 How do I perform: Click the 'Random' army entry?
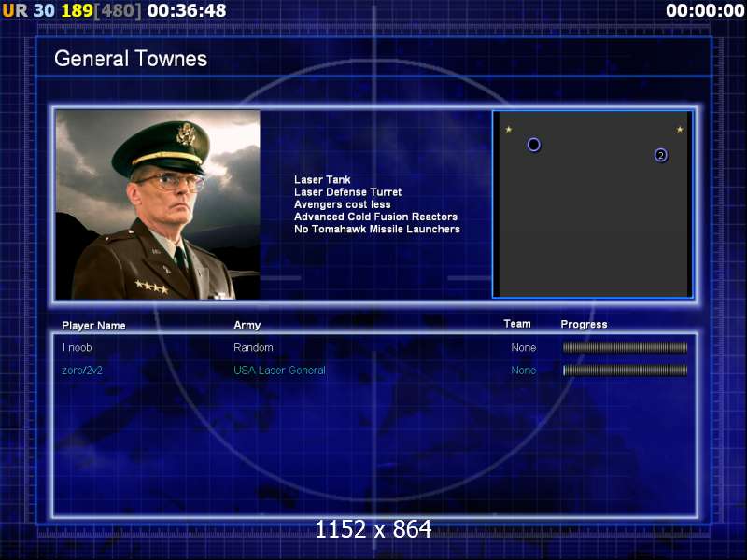253,347
